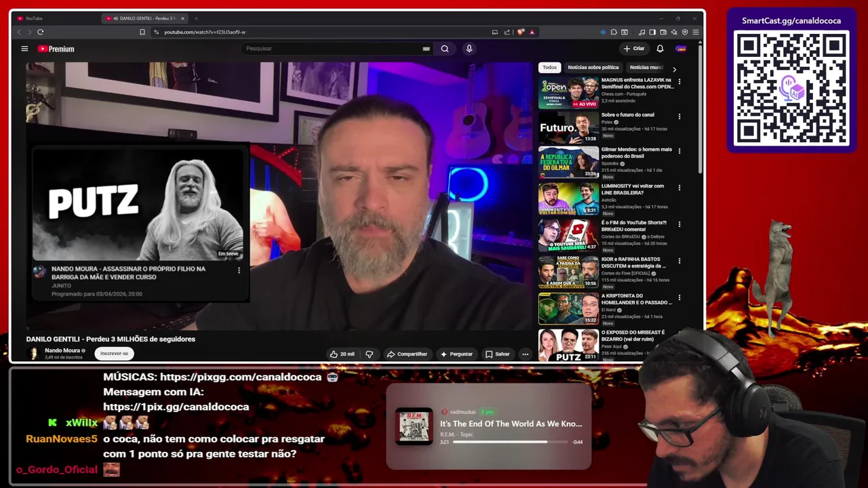Screen dimensions: 868x488
Task: Open new browser tab plus button
Action: (x=196, y=18)
